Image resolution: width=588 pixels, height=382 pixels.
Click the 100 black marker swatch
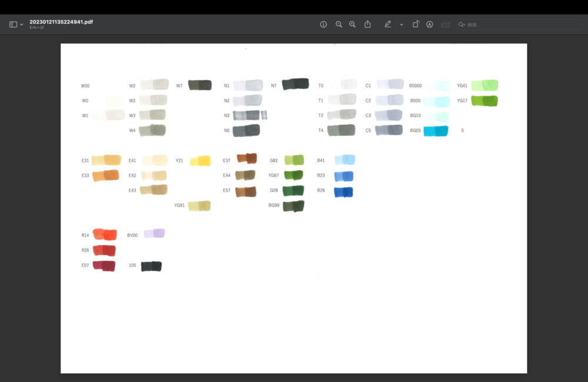[152, 266]
